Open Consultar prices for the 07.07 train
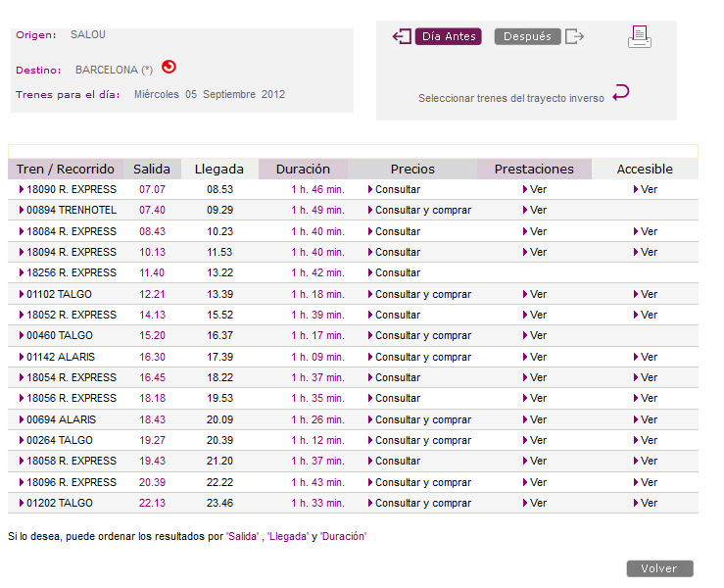The height and width of the screenshot is (588, 724). (x=394, y=189)
